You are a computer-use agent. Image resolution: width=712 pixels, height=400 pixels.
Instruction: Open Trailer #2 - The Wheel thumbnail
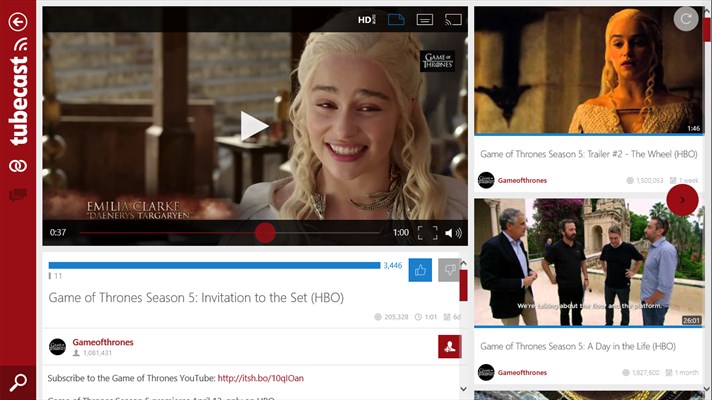tap(588, 70)
